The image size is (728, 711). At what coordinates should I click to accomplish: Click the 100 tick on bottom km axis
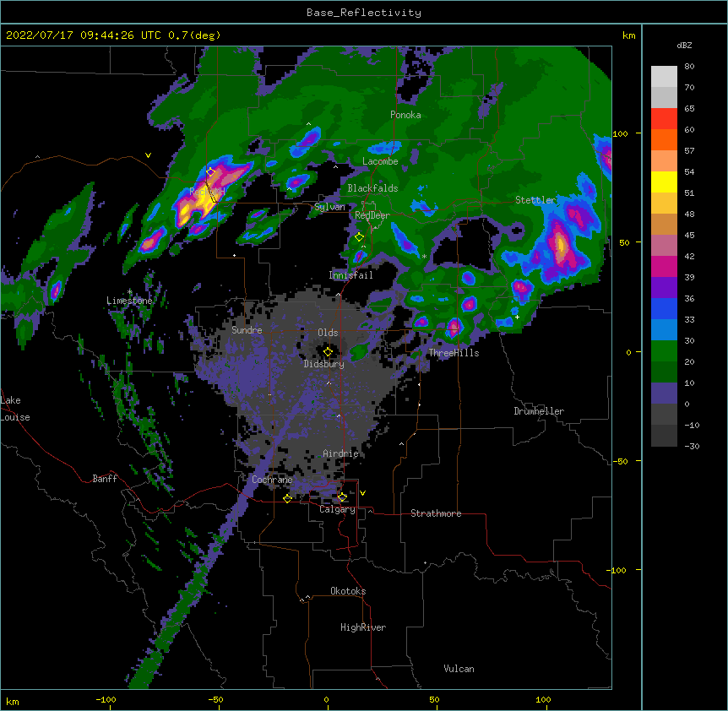click(543, 699)
